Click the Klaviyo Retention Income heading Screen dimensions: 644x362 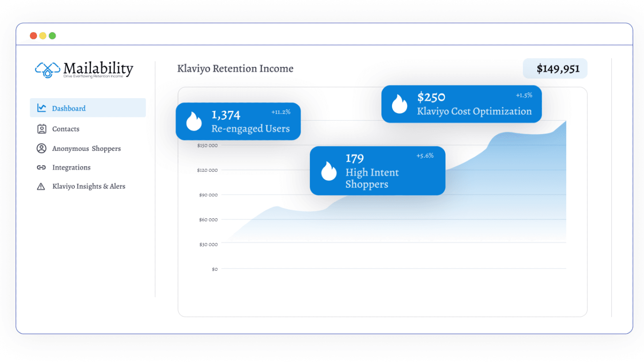pyautogui.click(x=235, y=69)
